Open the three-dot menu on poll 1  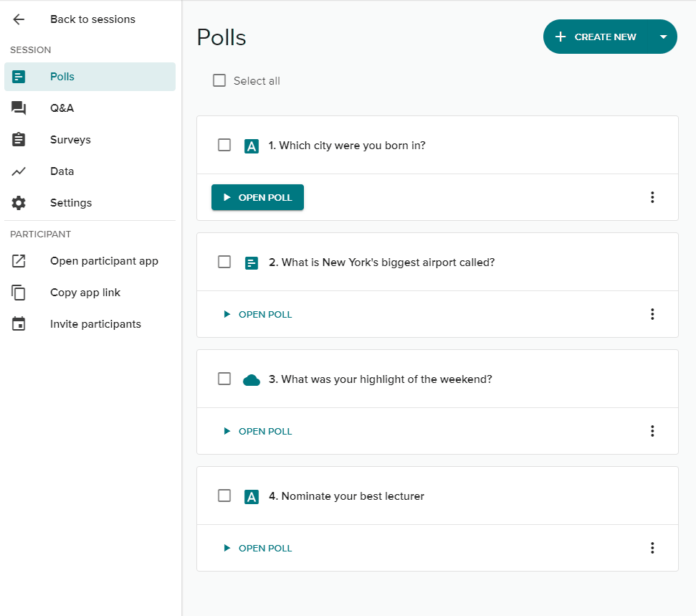pos(652,197)
